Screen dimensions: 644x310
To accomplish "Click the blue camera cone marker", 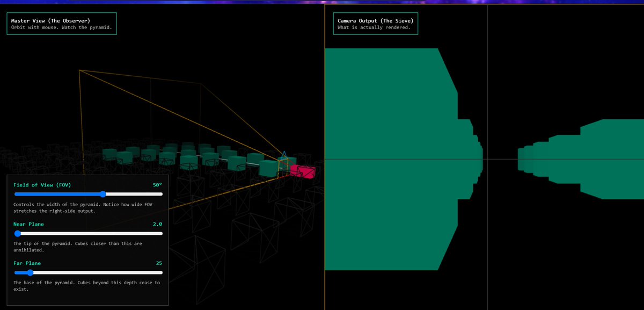I will [284, 155].
